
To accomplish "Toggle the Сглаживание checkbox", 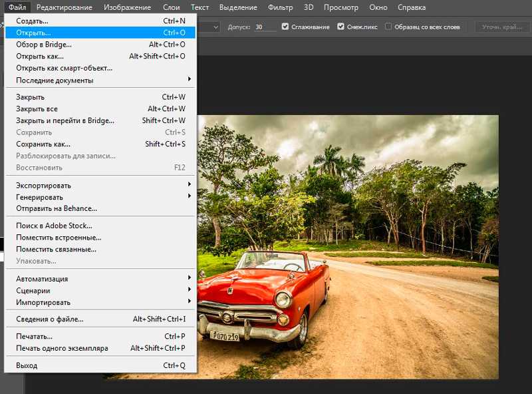I will 285,27.
